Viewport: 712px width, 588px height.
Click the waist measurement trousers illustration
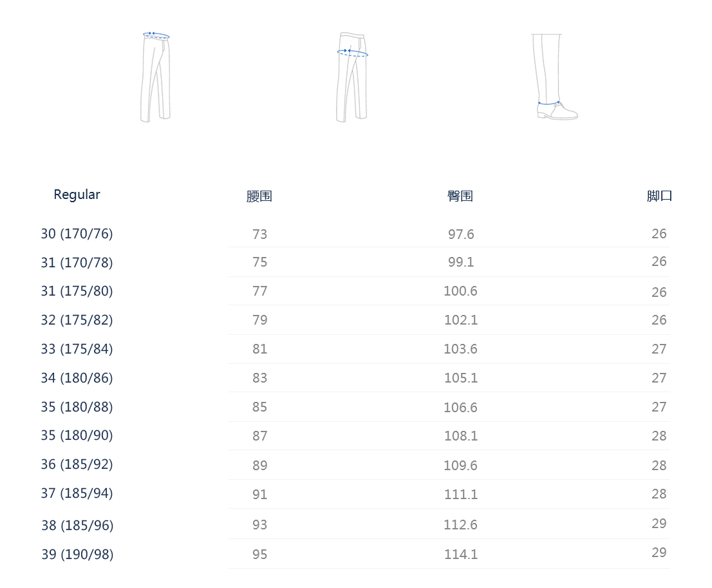[x=156, y=76]
